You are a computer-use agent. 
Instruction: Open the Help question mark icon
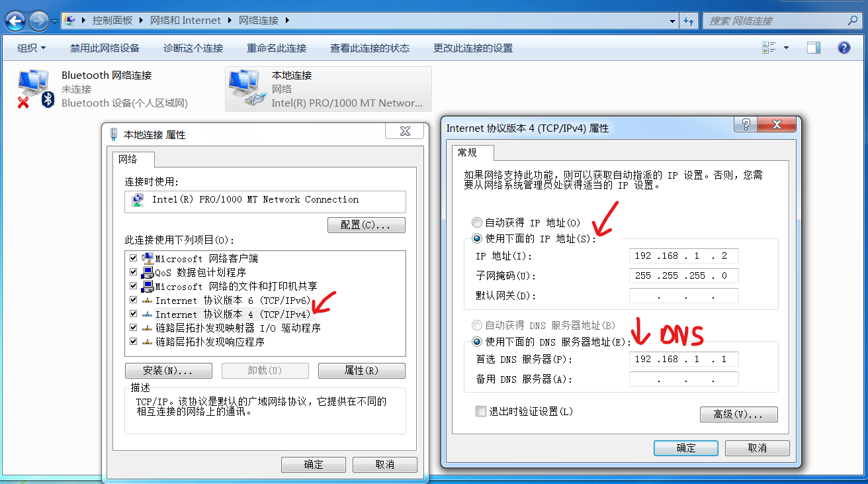[844, 48]
